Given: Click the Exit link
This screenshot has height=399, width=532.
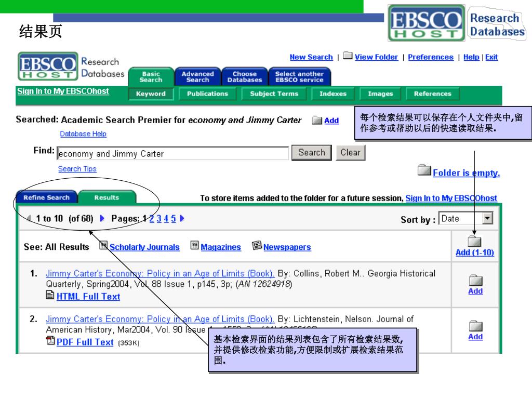Looking at the screenshot, I should pos(491,57).
